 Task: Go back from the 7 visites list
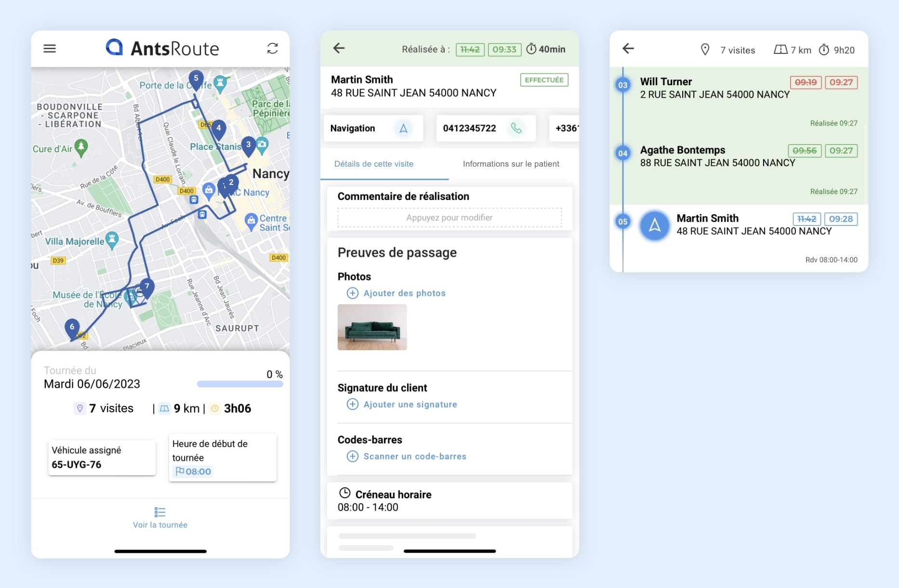(628, 49)
